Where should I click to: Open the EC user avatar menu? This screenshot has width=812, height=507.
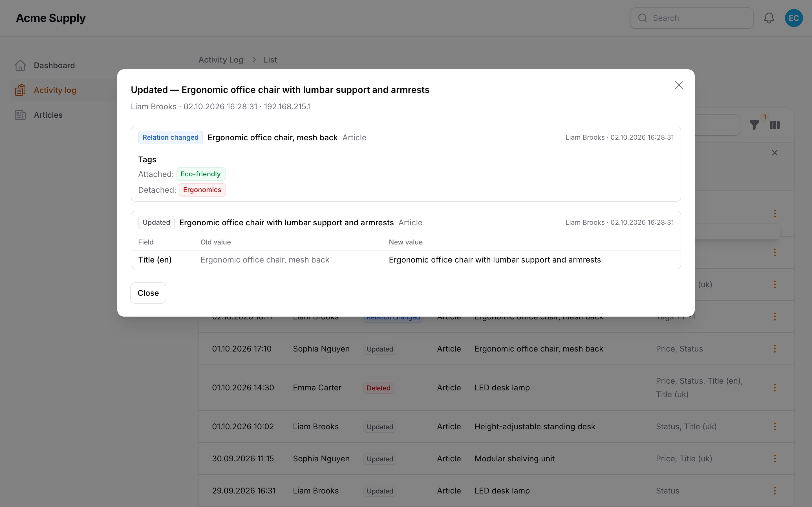coord(794,18)
